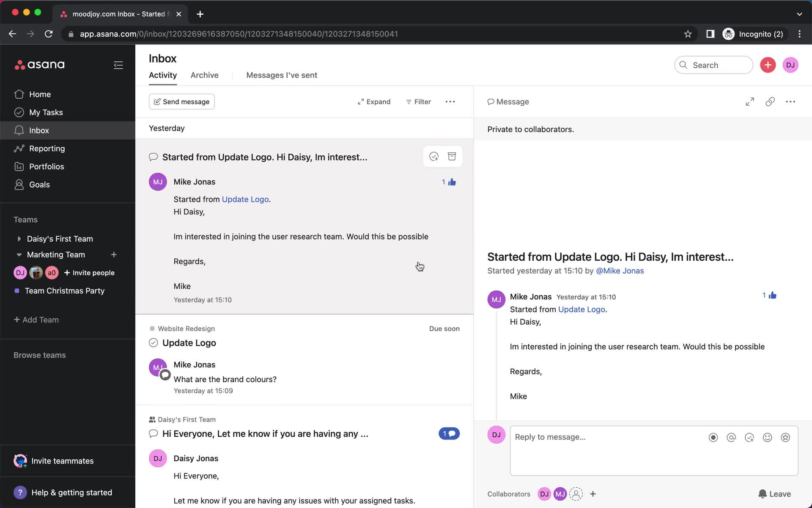Expand the Daisy's First Team in sidebar
This screenshot has width=812, height=508.
click(x=18, y=239)
